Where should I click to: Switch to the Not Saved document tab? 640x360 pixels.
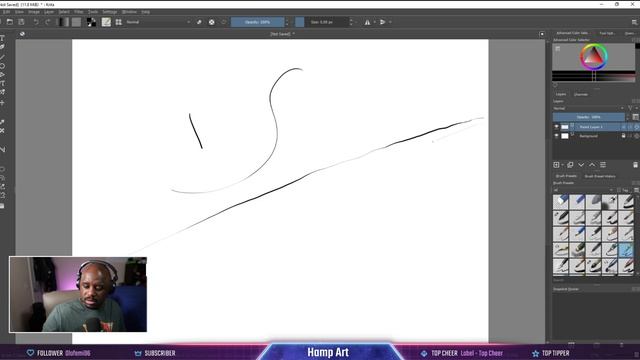(282, 34)
